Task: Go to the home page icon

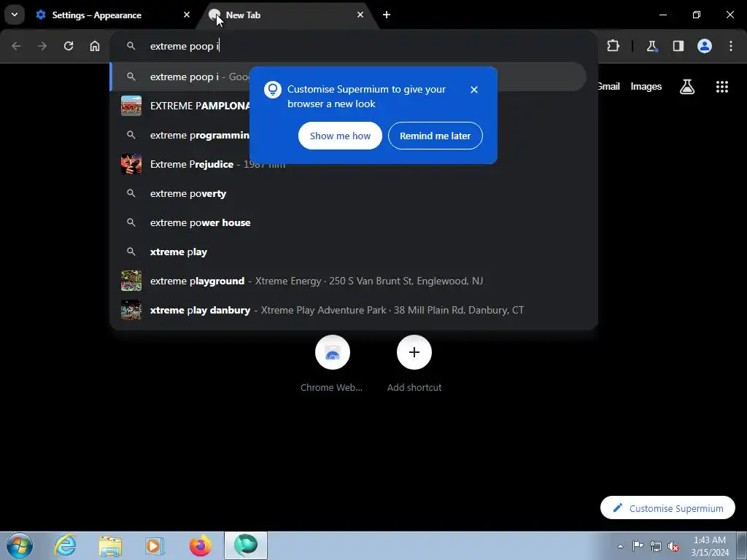Action: click(x=95, y=46)
